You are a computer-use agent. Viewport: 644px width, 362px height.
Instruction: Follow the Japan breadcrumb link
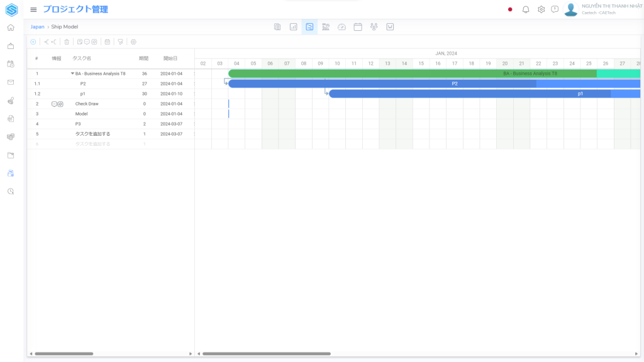pos(37,27)
